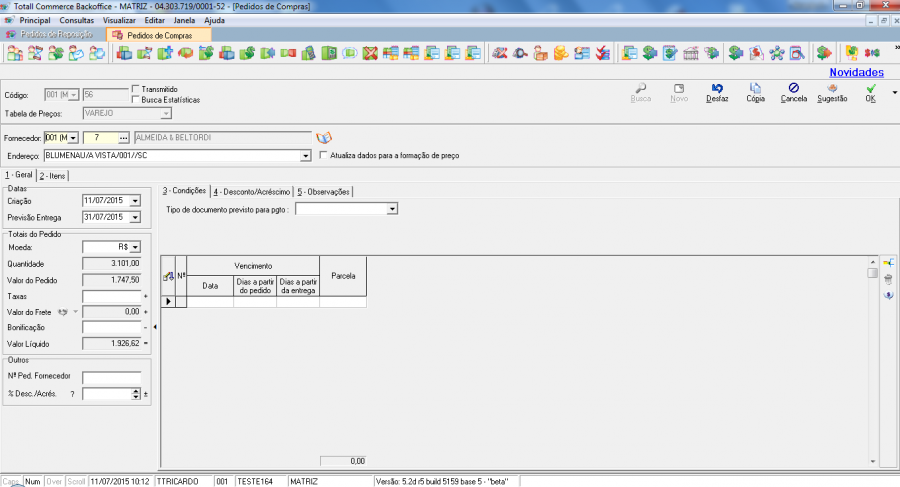The height and width of the screenshot is (487, 900).
Task: Click the supplier lookup ellipsis button
Action: tap(123, 137)
